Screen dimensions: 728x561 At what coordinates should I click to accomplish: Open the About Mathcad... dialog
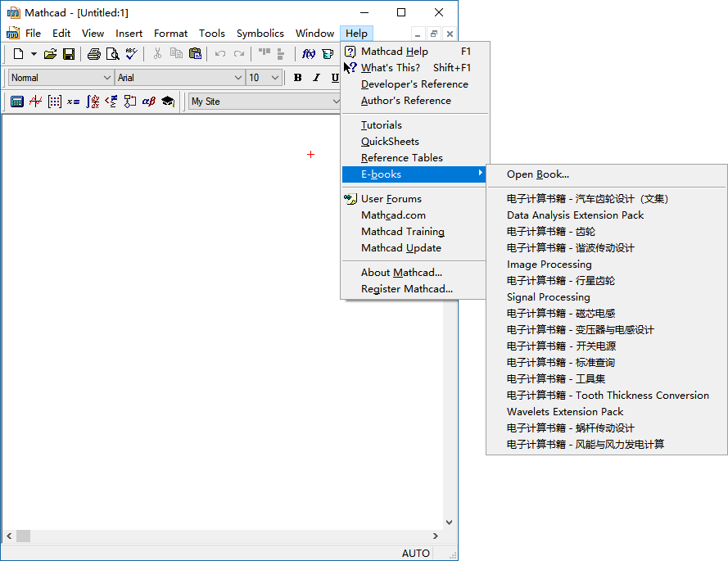[x=414, y=273]
